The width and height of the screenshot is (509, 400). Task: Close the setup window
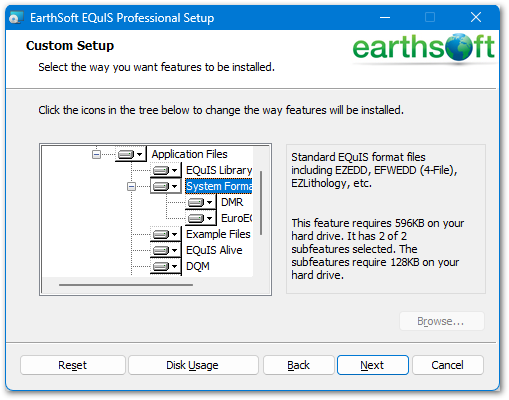tap(476, 17)
